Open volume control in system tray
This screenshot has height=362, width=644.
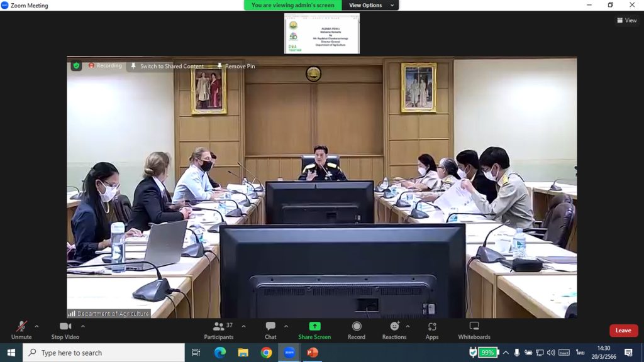pyautogui.click(x=551, y=353)
